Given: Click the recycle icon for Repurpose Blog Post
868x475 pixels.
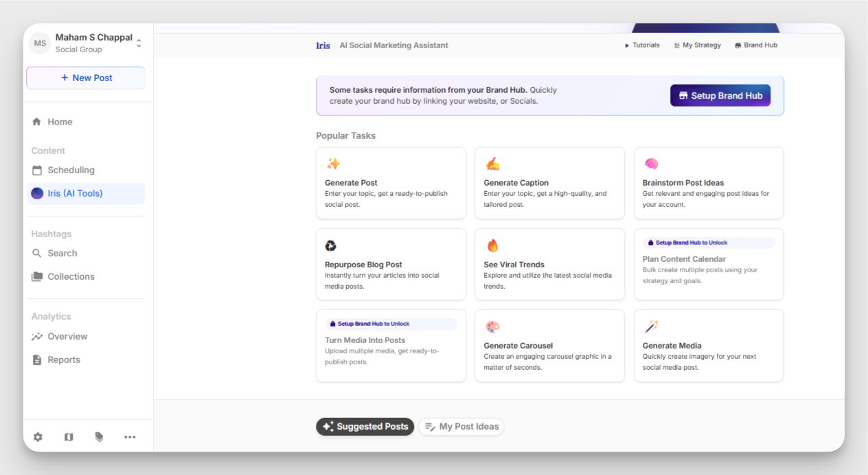Looking at the screenshot, I should tap(331, 245).
